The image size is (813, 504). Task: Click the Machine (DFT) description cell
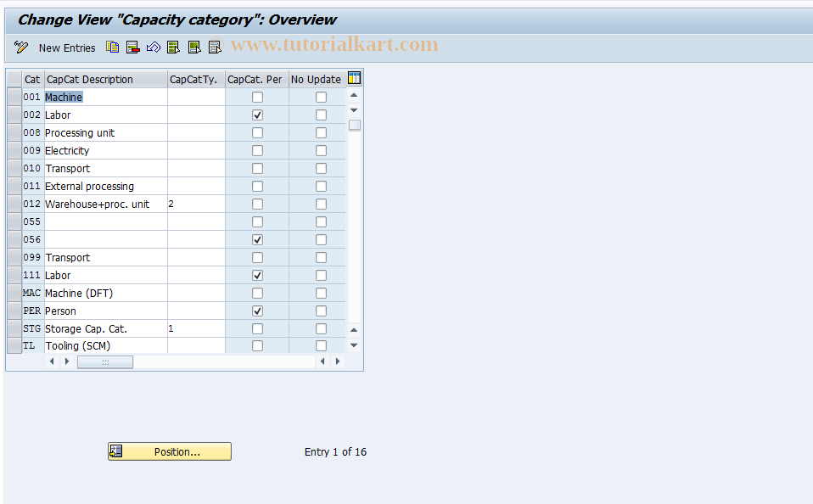[106, 293]
